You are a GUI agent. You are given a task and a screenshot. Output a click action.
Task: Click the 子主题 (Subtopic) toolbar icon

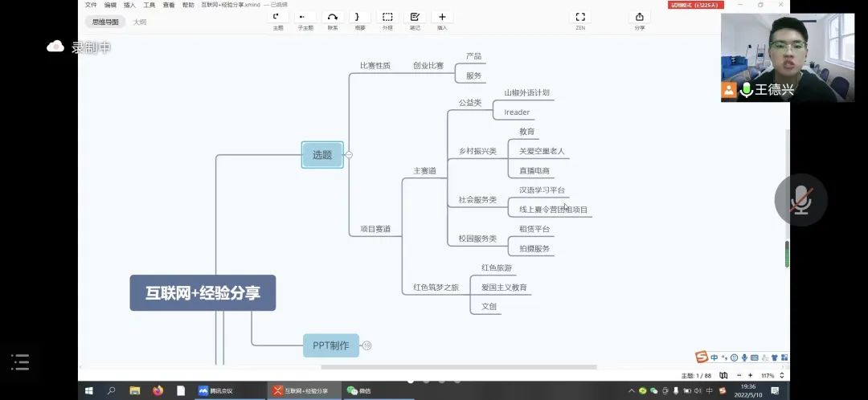point(305,17)
